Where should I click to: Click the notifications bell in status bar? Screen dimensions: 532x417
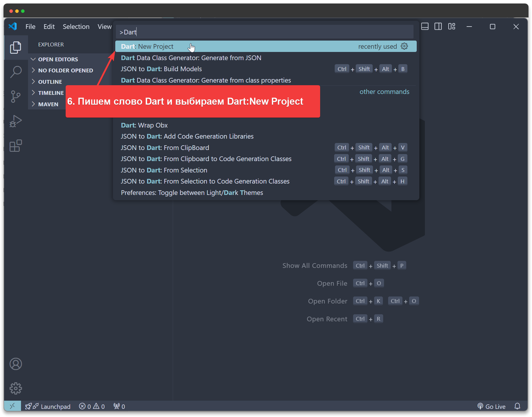517,406
